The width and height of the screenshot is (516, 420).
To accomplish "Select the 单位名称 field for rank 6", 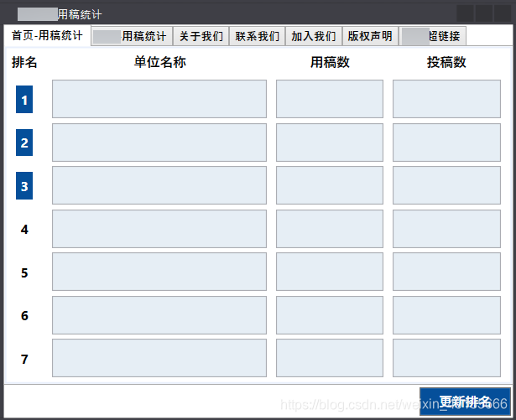I will tap(159, 315).
